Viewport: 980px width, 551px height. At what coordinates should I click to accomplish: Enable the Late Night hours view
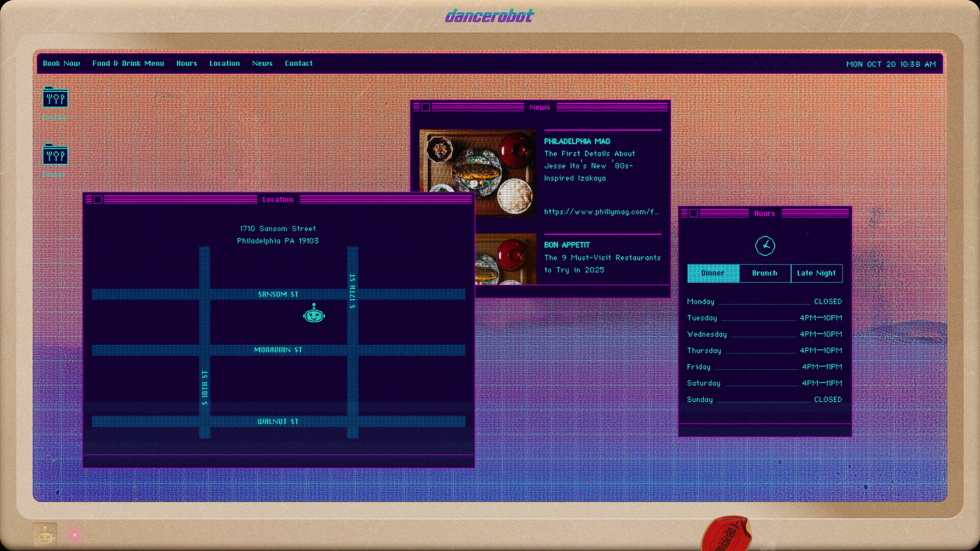tap(816, 273)
